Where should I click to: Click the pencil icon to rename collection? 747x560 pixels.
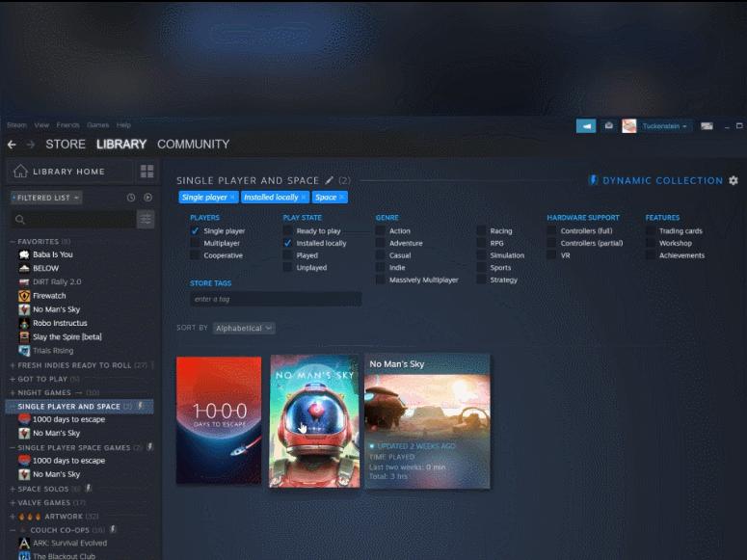pyautogui.click(x=329, y=180)
